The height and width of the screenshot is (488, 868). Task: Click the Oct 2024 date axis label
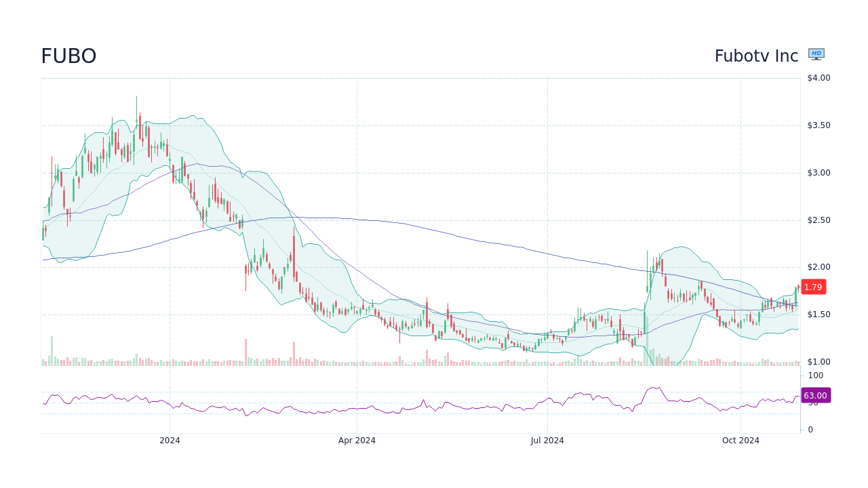(741, 441)
